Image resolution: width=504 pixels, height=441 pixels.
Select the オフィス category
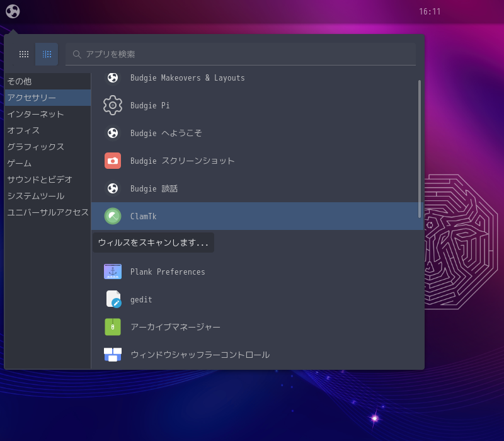48,130
